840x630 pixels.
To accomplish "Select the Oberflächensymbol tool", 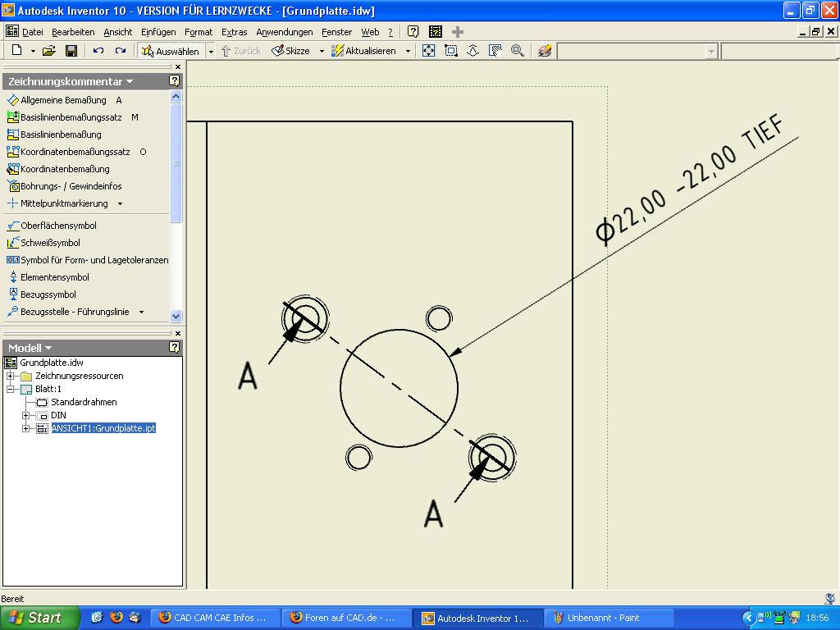I will 57,226.
